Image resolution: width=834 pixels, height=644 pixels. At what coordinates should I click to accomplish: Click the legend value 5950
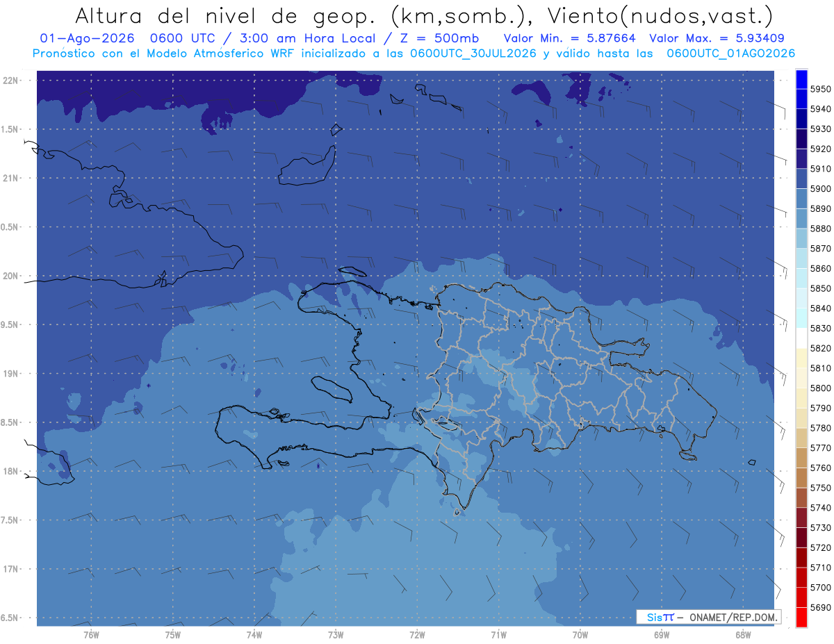[821, 89]
